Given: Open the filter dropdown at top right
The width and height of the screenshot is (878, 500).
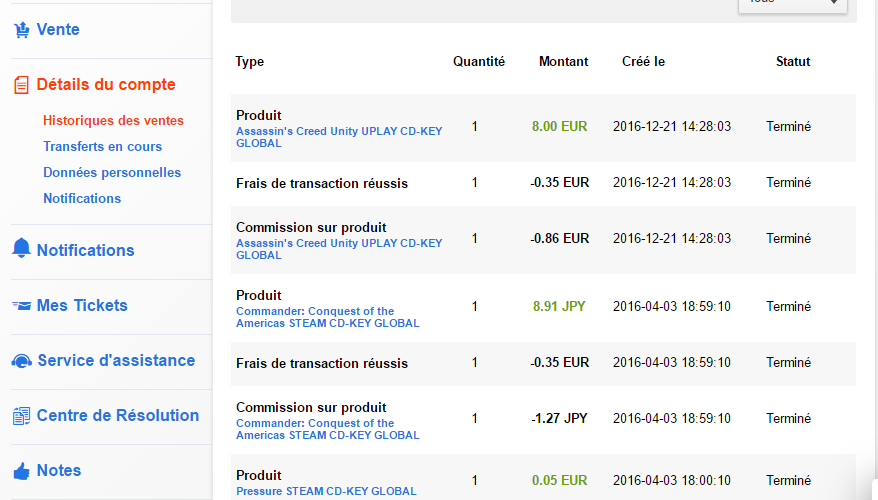Looking at the screenshot, I should tap(792, 4).
